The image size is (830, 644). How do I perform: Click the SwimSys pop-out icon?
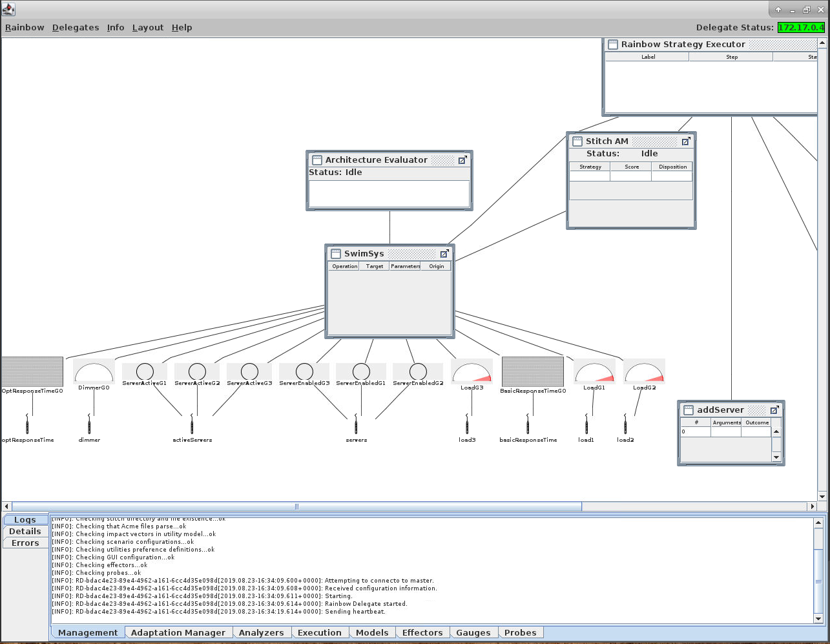(444, 254)
